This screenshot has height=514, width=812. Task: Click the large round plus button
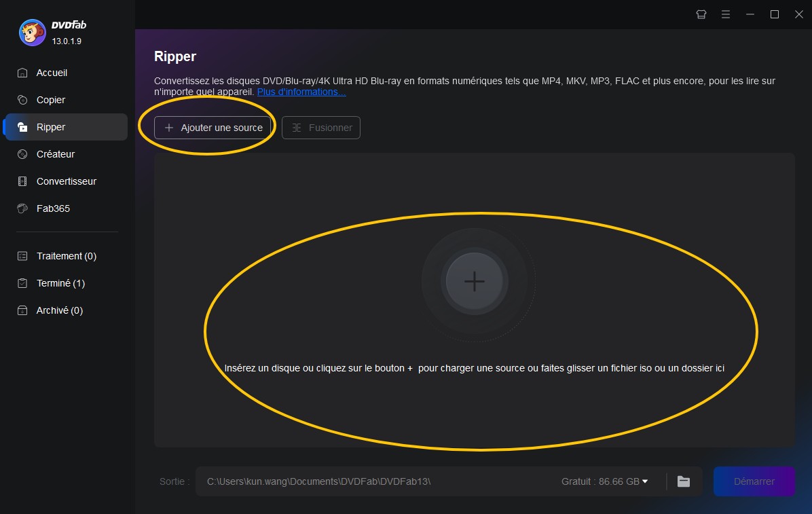tap(475, 281)
